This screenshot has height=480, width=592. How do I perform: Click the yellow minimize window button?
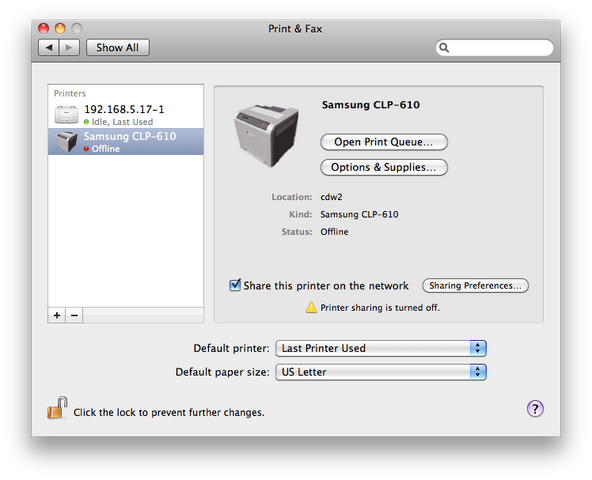[x=60, y=28]
